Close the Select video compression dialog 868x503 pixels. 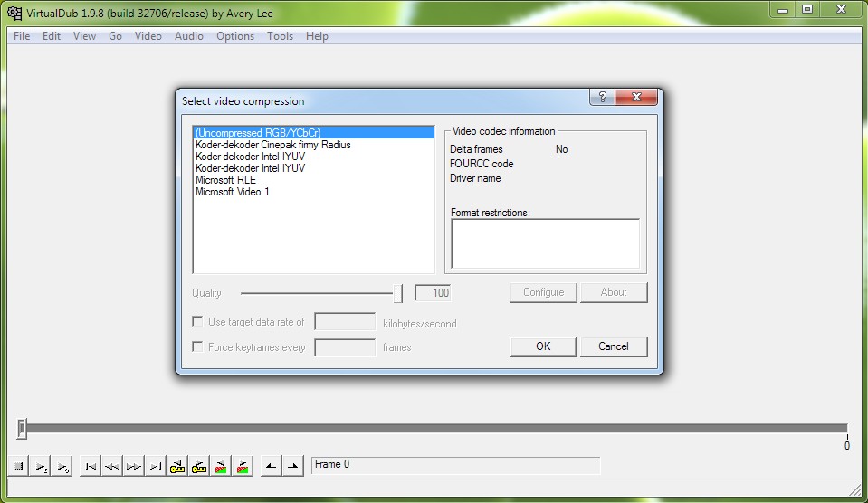click(x=636, y=97)
